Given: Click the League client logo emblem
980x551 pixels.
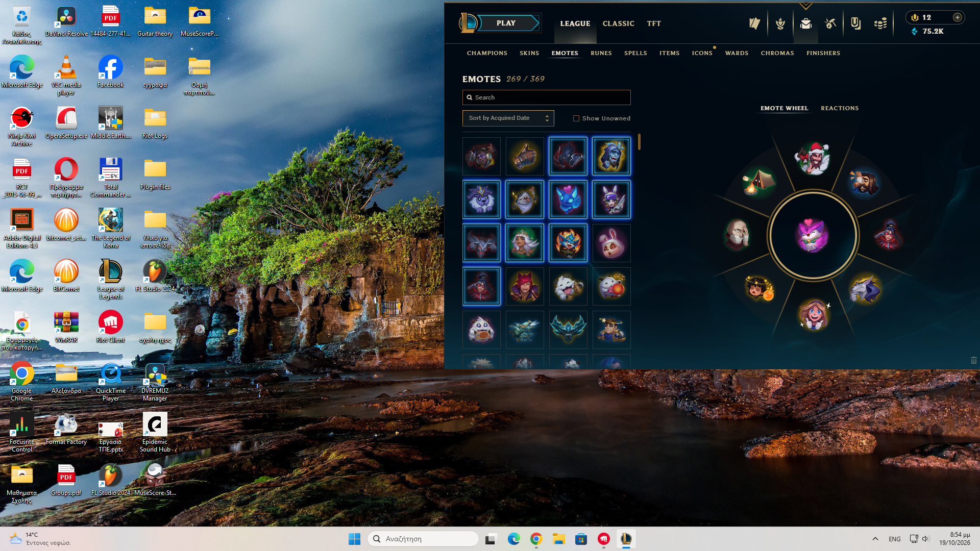Looking at the screenshot, I should click(468, 23).
